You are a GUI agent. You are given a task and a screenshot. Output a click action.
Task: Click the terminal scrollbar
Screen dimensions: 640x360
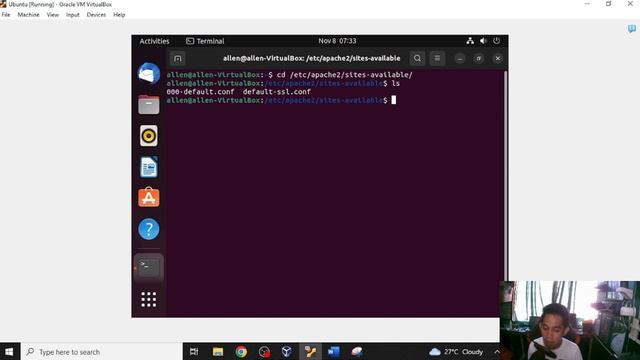[505, 176]
